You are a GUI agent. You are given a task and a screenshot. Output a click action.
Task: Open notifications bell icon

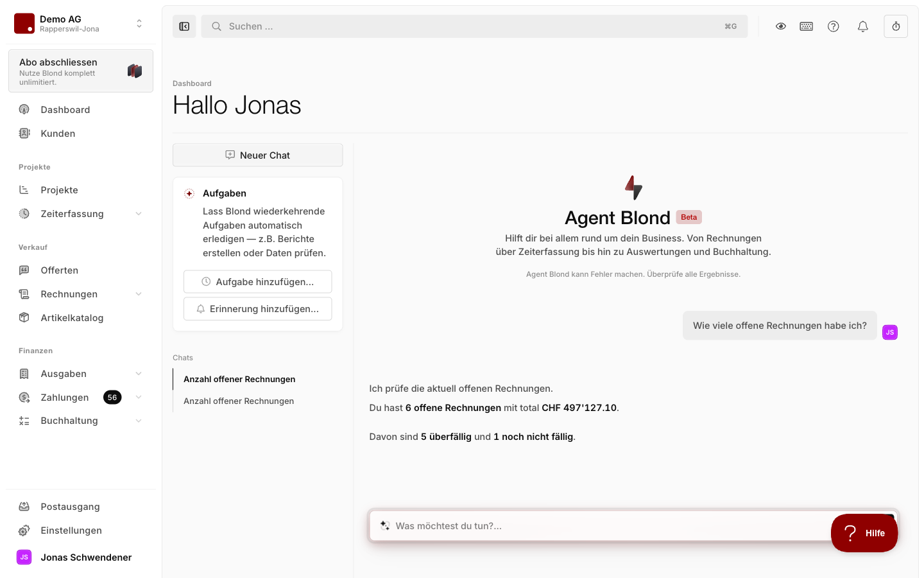[x=863, y=26]
